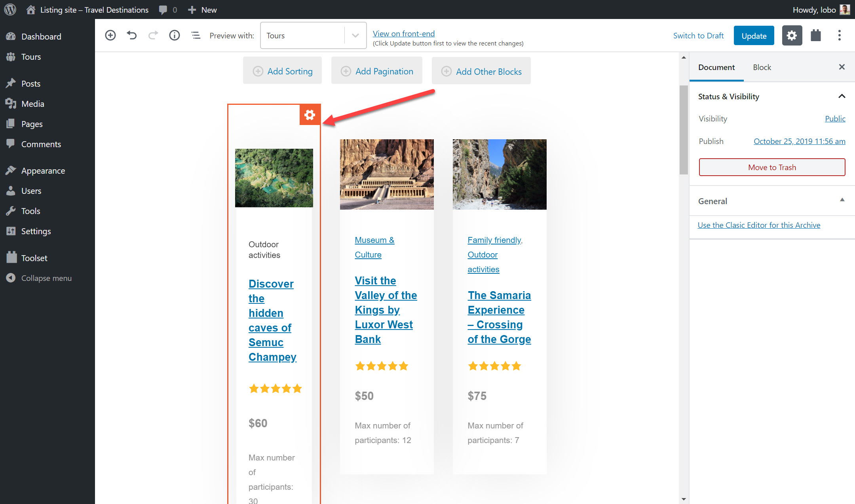Open the block navigation list icon
Image resolution: width=855 pixels, height=504 pixels.
pyautogui.click(x=196, y=35)
